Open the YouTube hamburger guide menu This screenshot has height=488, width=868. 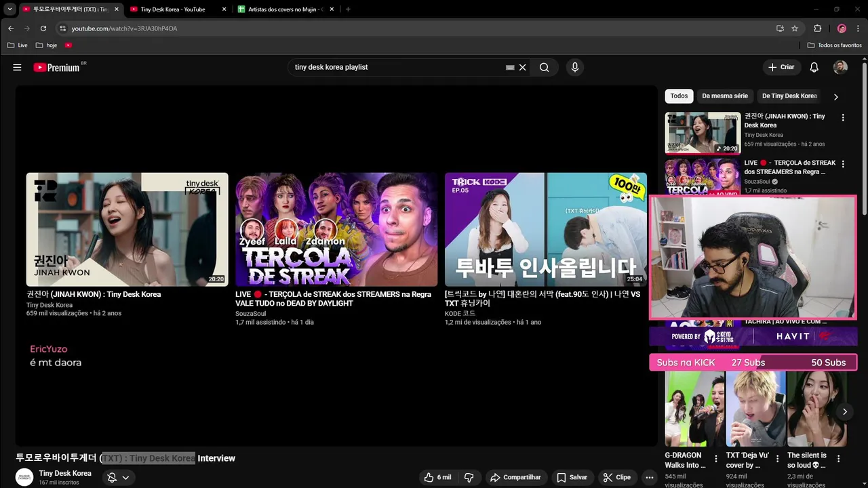(x=17, y=67)
